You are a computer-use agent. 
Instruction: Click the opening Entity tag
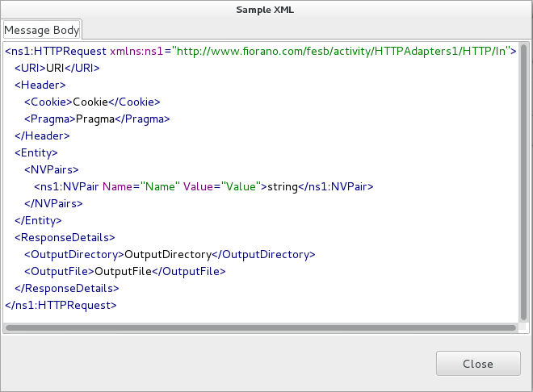[36, 152]
